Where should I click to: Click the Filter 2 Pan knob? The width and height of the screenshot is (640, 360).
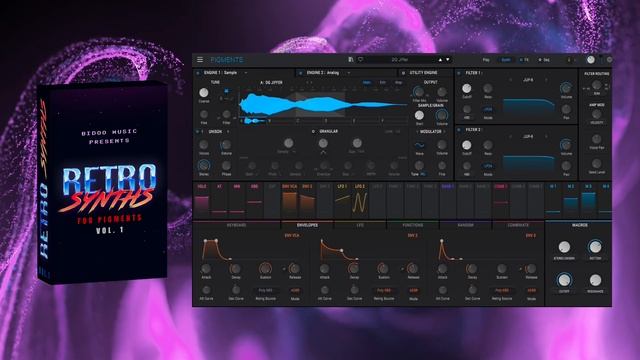pos(566,166)
